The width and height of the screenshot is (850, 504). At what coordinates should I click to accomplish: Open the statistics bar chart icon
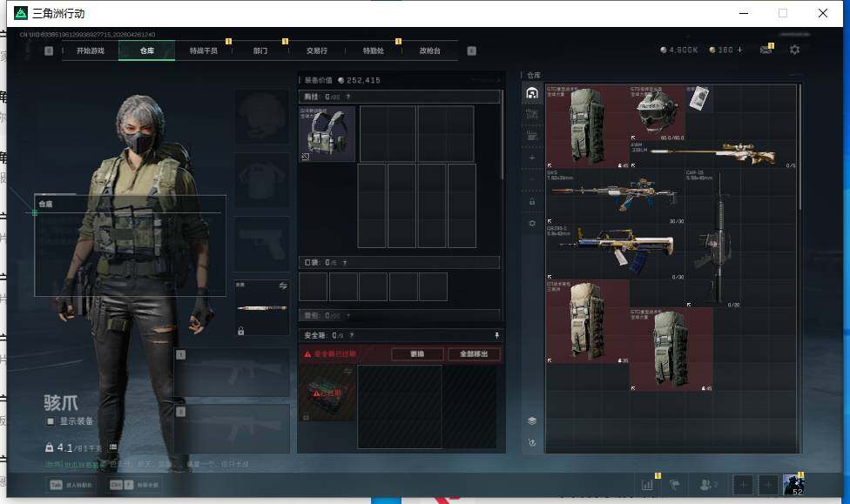647,485
